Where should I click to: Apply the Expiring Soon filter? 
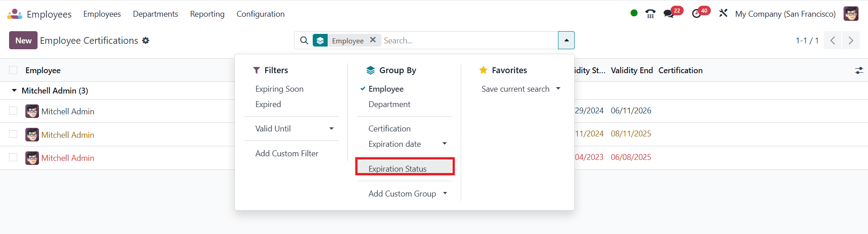[279, 89]
